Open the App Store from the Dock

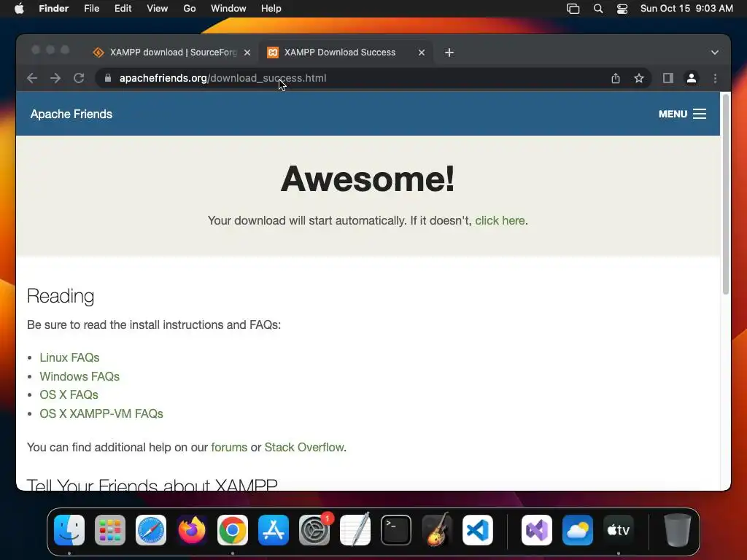[x=274, y=530]
